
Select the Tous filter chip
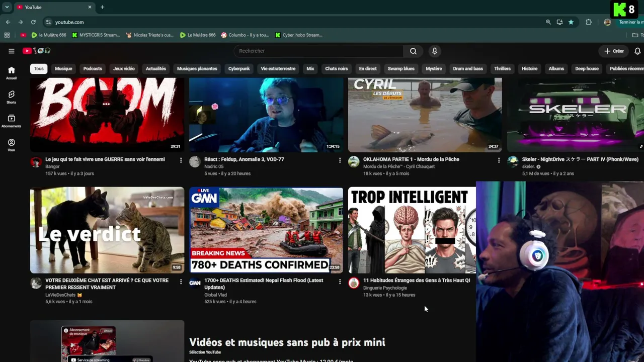pos(39,69)
